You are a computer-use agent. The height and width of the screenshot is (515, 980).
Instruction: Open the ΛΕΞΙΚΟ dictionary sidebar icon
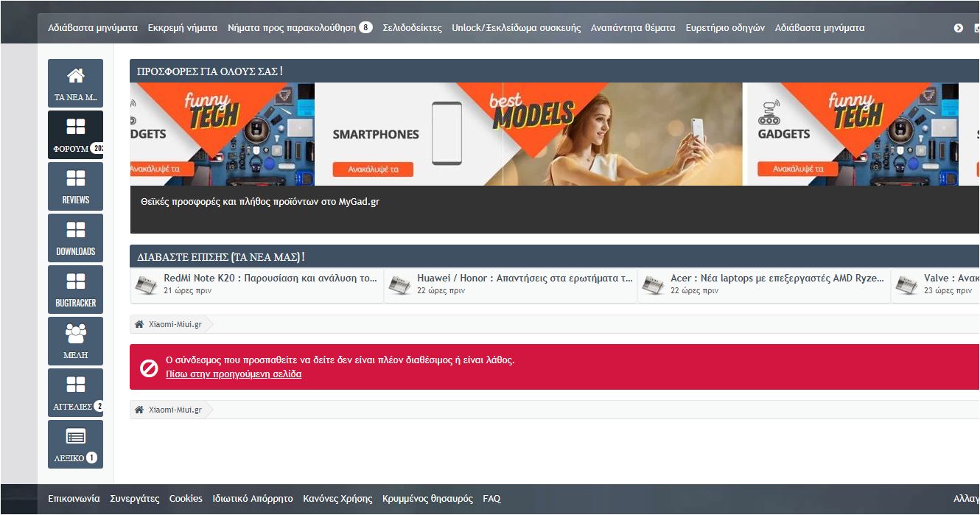click(75, 444)
